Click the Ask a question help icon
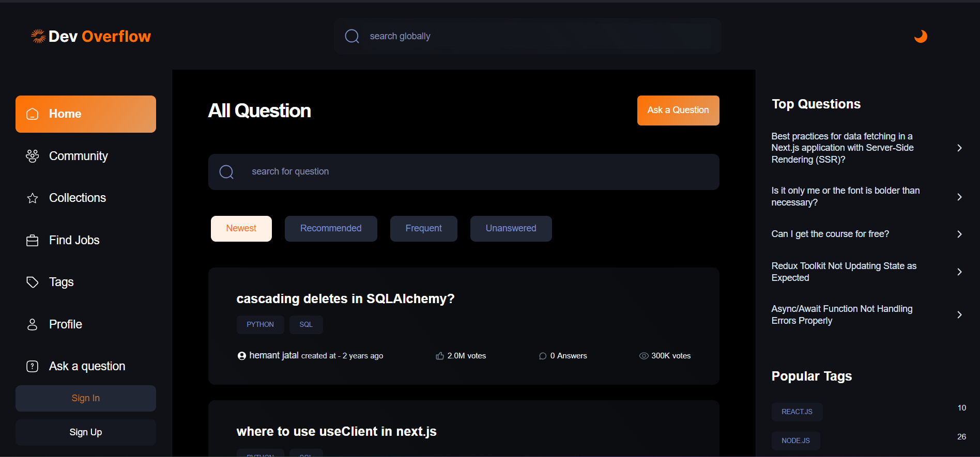980x457 pixels. (32, 367)
